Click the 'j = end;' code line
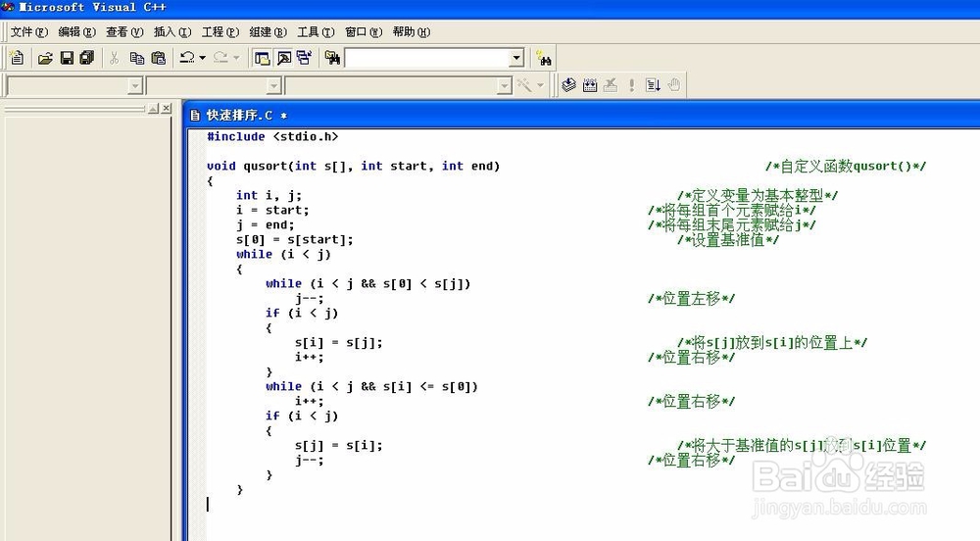Image resolution: width=980 pixels, height=541 pixels. (x=265, y=224)
